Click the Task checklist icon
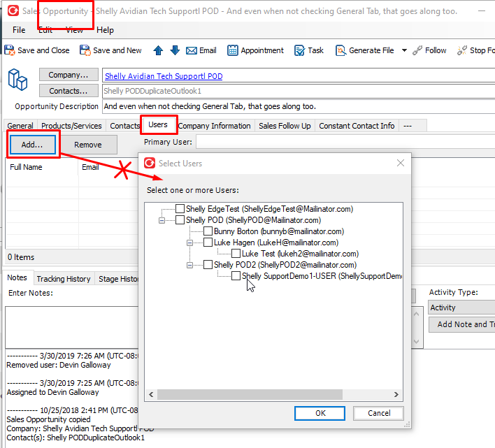 coord(299,50)
